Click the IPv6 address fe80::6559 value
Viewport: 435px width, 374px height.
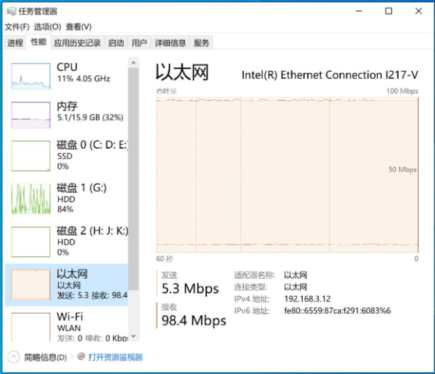(x=337, y=311)
